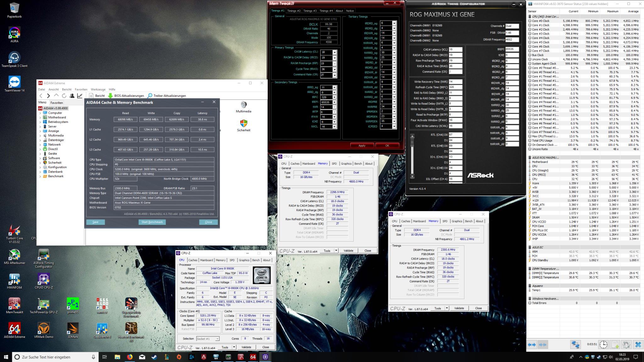Click Start Benchmark in AIDA64 benchmark window
644x362 pixels.
[x=152, y=222]
